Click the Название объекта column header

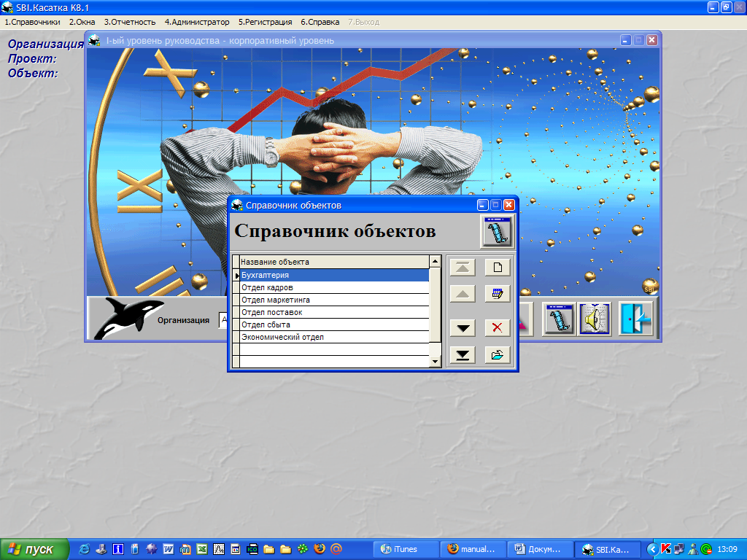[x=334, y=262]
